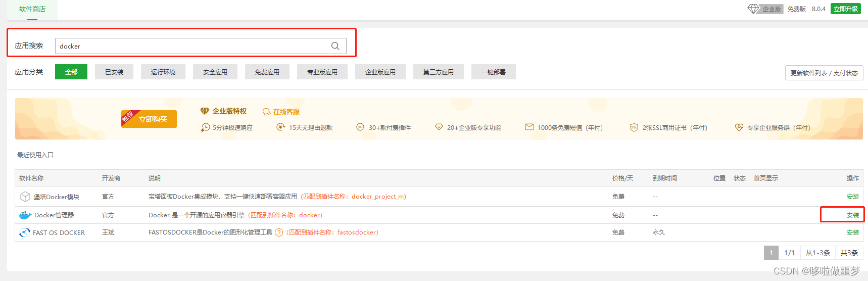Click the 20+企业版专享功能 icon
868x281 pixels.
point(439,127)
